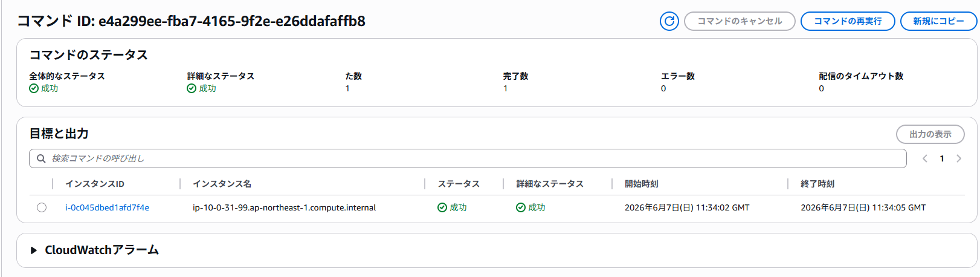This screenshot has height=277, width=980.
Task: Click overall status success check icon
Action: pos(34,88)
